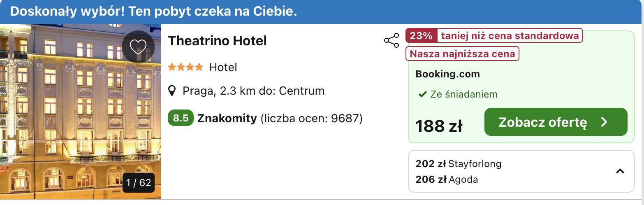Click the Znakomity reviews count text

(x=280, y=119)
